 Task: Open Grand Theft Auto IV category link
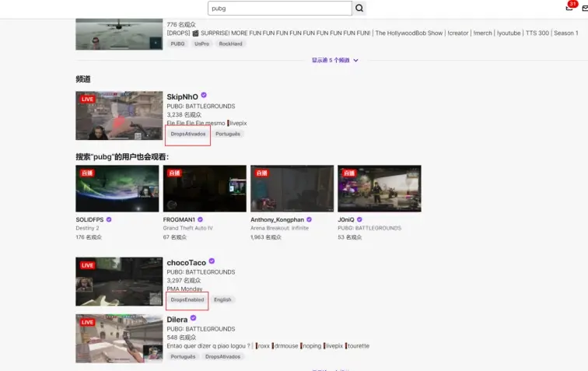tap(188, 228)
